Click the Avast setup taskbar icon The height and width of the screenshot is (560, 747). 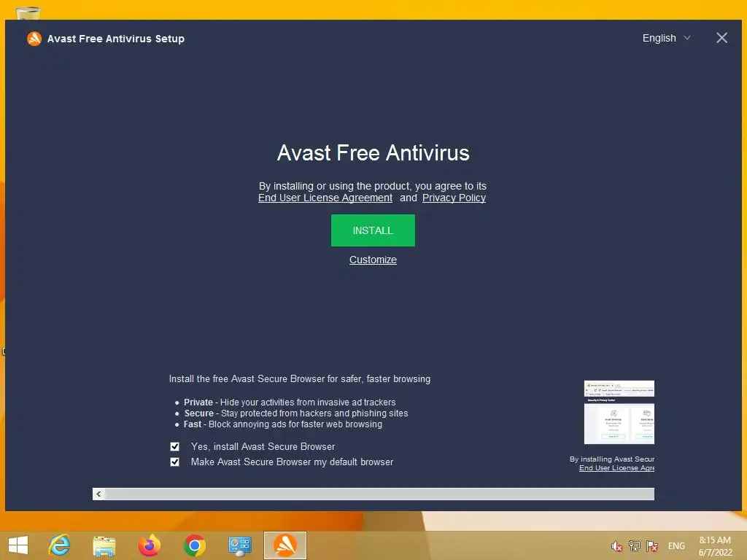[285, 545]
